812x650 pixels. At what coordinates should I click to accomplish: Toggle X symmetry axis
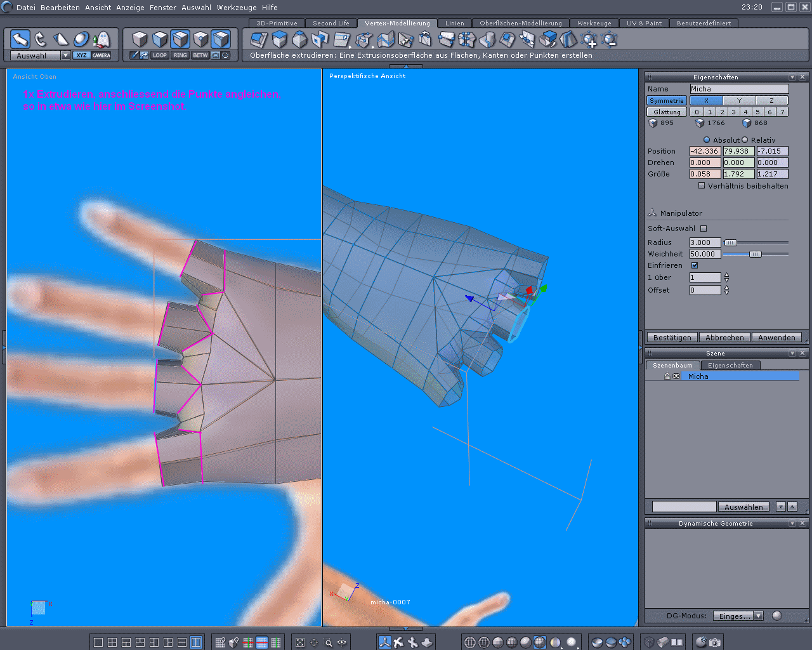706,100
